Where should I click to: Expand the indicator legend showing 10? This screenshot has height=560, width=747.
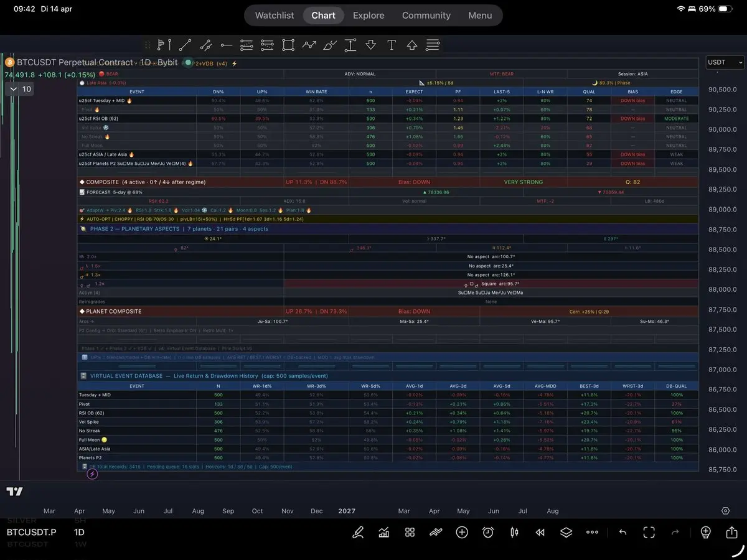click(x=21, y=89)
